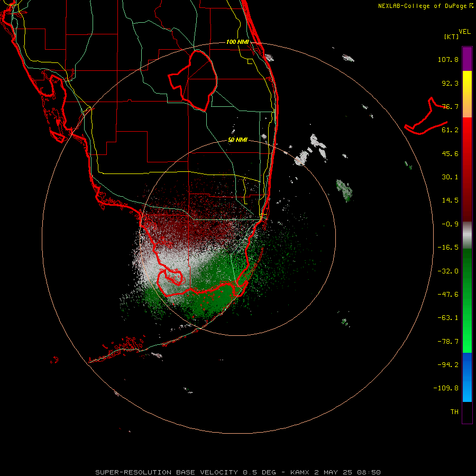Pick the yellow segment of velocity colorbar
This screenshot has height=476, width=476.
467,82
